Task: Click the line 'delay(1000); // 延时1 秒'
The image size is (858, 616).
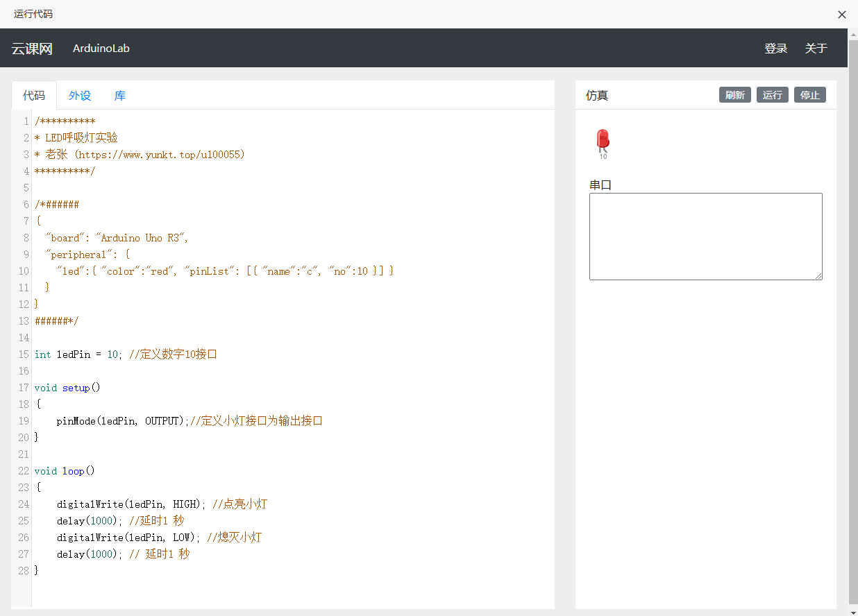Action: click(124, 554)
